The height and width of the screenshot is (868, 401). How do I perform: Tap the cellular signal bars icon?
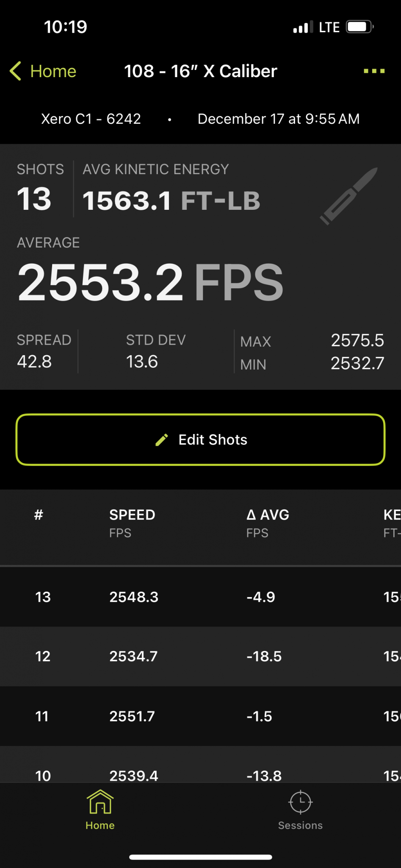(303, 27)
